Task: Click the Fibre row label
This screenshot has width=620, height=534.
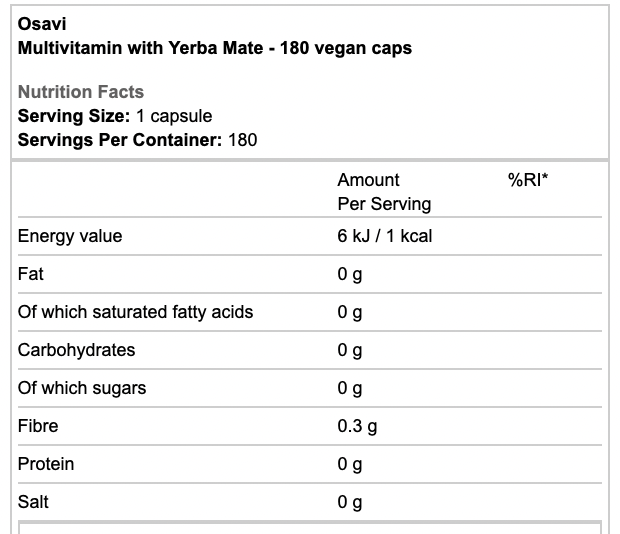Action: [x=38, y=426]
